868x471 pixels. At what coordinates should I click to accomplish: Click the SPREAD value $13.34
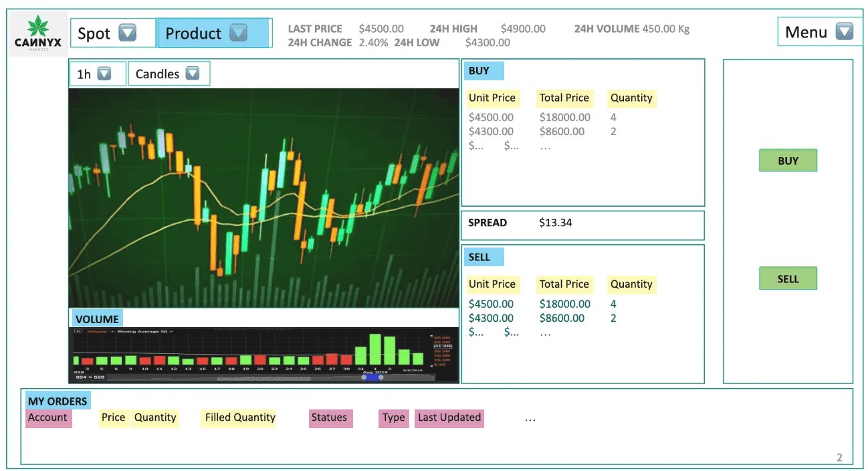[x=555, y=223]
